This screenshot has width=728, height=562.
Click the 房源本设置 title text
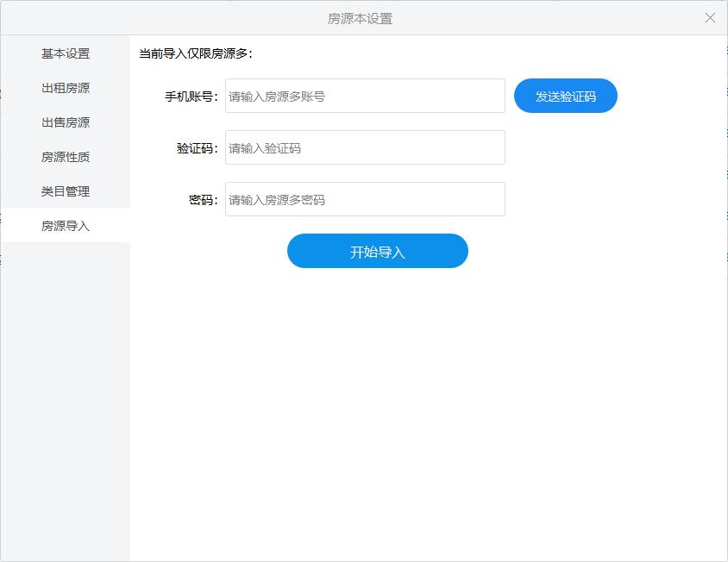(x=360, y=19)
